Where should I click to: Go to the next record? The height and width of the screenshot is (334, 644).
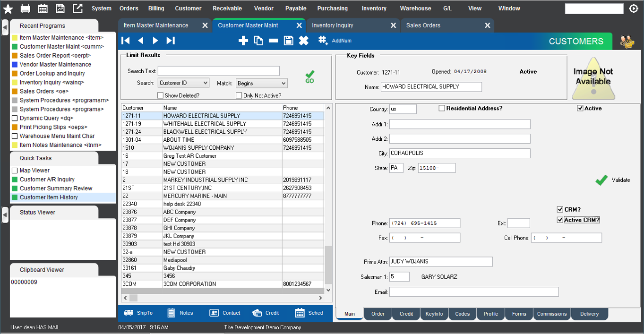[x=155, y=41]
